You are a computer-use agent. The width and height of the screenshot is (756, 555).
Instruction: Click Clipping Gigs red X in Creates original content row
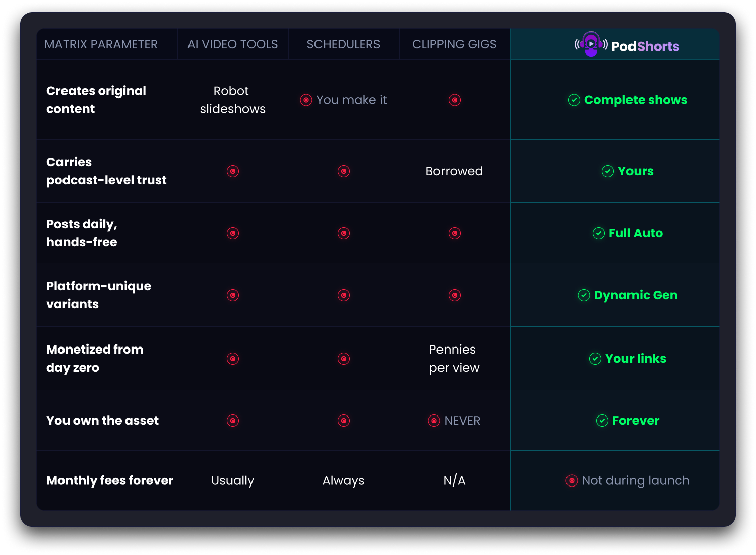click(455, 100)
